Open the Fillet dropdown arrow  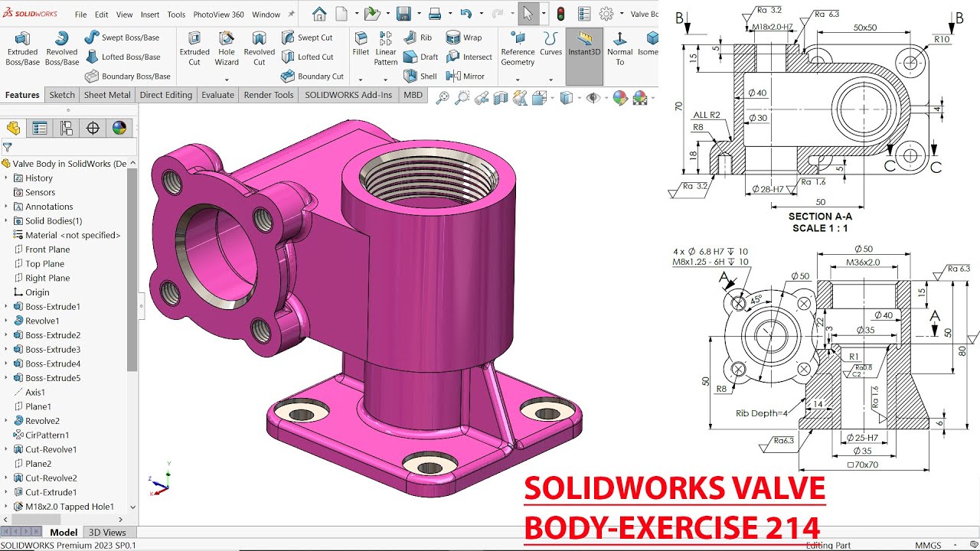coord(361,79)
